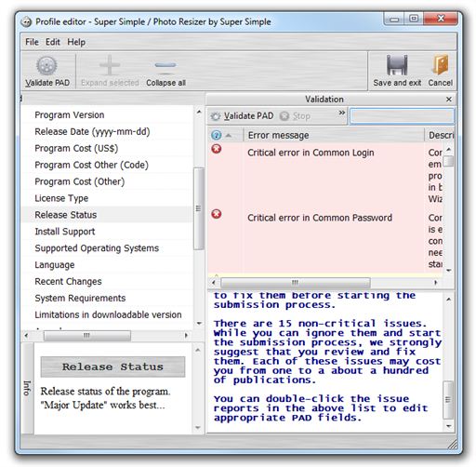Click the Validate PAD gear icon in toolbar

click(46, 66)
